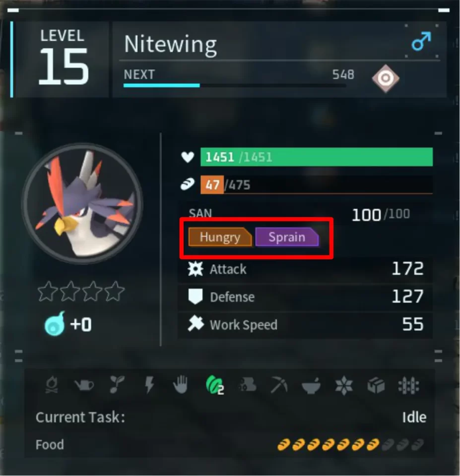Select the Medicine Production bowl icon
Viewport: 460px width, 476px height.
pos(311,386)
